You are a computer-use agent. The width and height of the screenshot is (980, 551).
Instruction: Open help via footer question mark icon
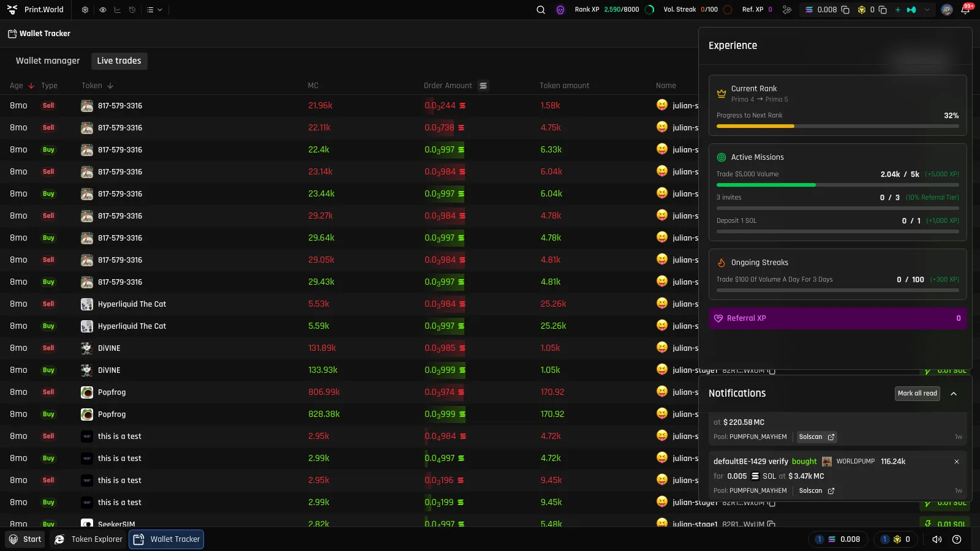coord(957,539)
